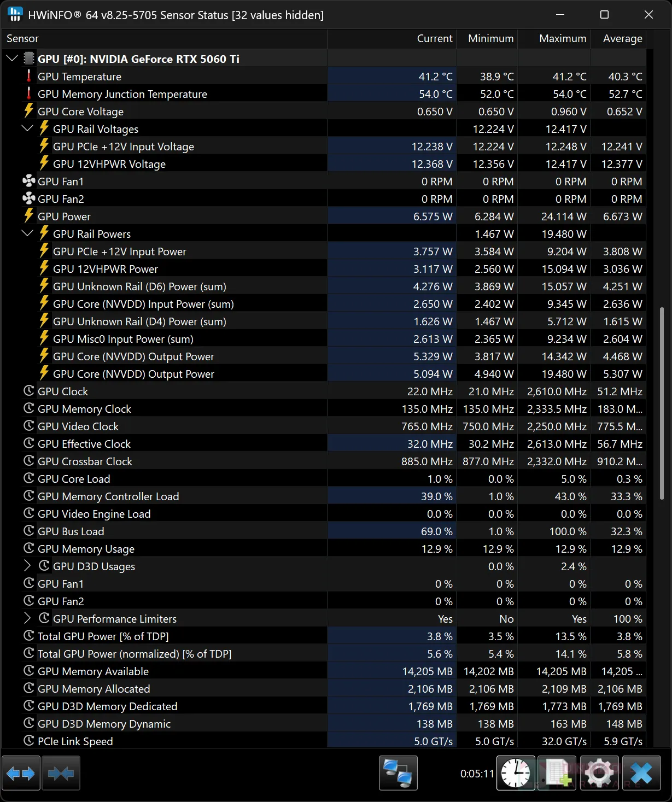The height and width of the screenshot is (802, 672).
Task: Click the 2,610.0 MHz maximum GPU Clock value
Action: click(557, 391)
